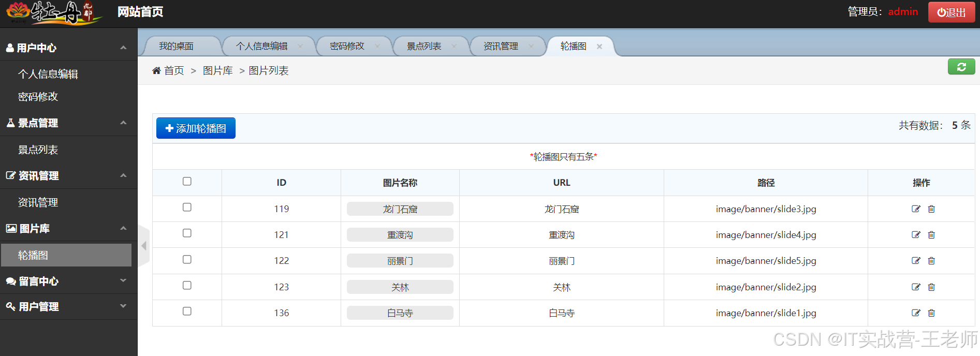980x356 pixels.
Task: Check the box for row ID 119
Action: pyautogui.click(x=187, y=207)
